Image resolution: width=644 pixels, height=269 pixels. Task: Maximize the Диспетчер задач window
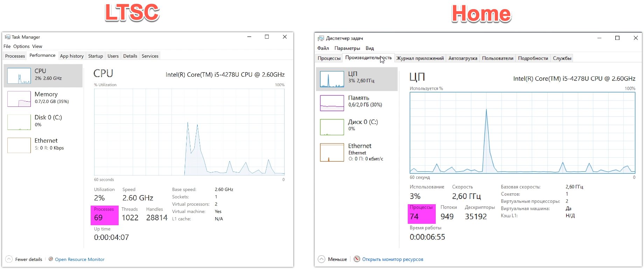tap(617, 38)
